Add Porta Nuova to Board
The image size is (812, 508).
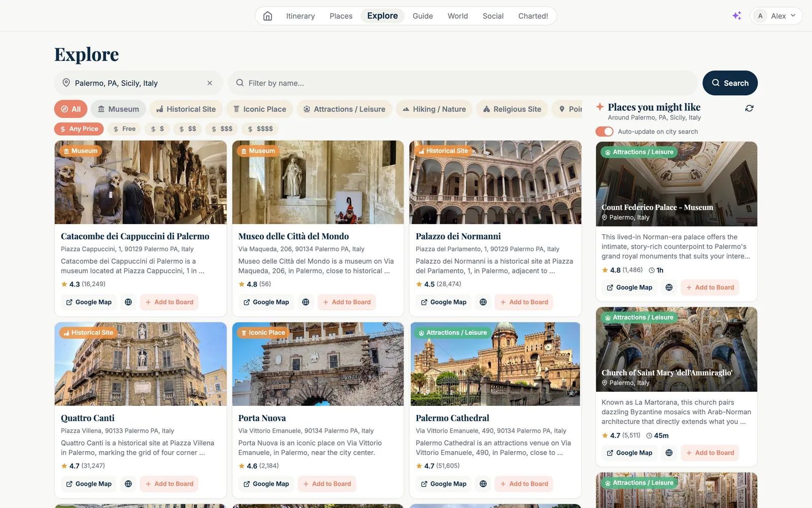click(327, 484)
